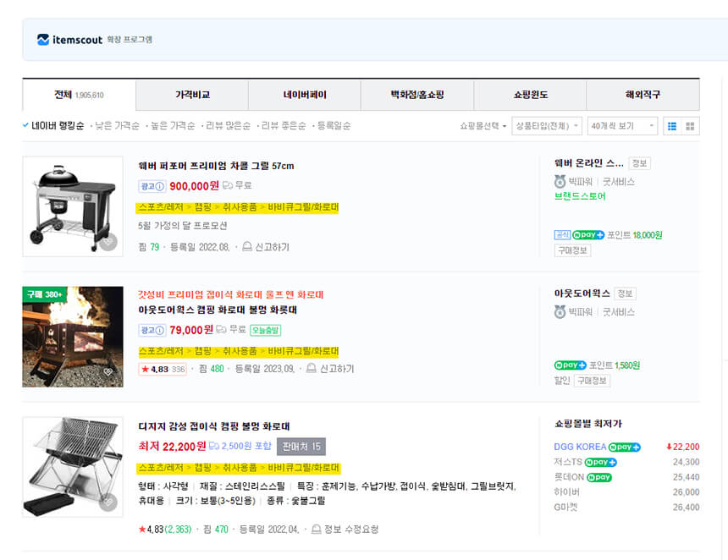Sort by 리뷰 많은순

coord(228,126)
